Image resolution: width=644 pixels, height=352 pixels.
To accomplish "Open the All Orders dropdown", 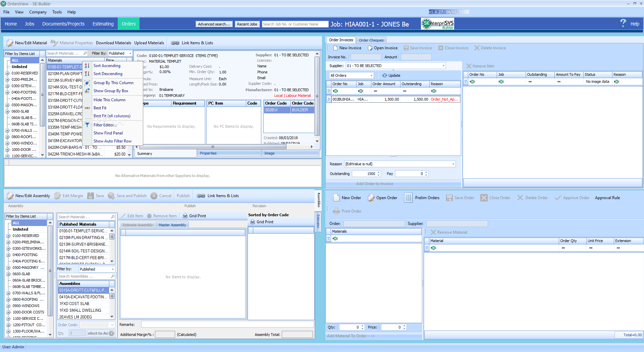I will point(371,75).
